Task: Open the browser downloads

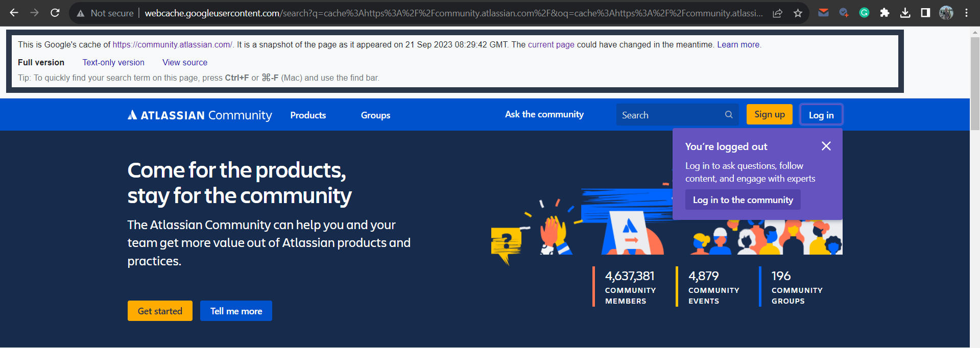Action: coord(905,13)
